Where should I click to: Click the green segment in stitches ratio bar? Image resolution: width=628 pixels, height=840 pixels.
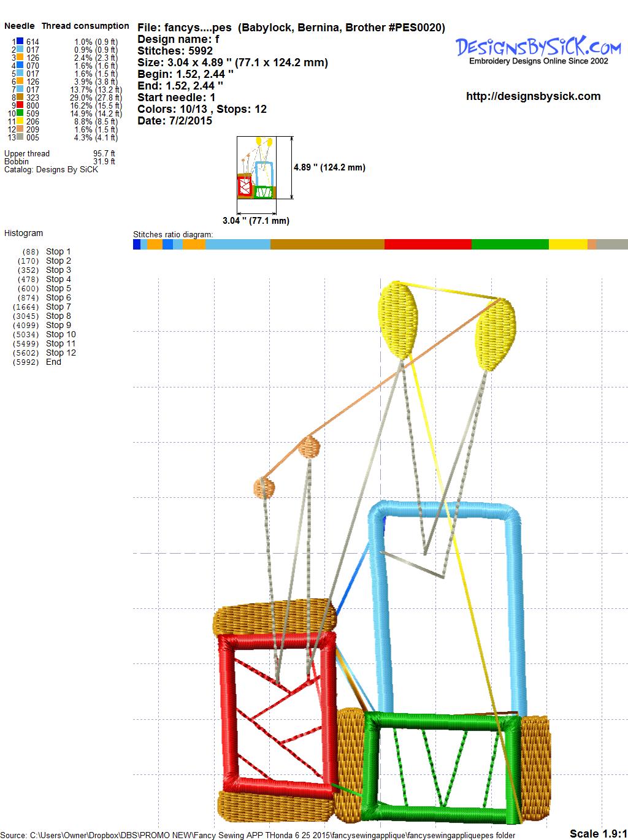point(510,245)
